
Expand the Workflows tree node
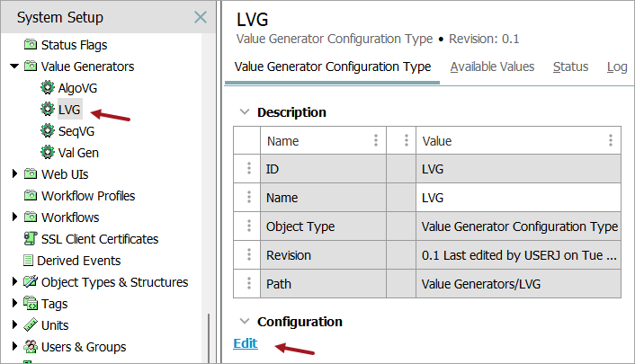point(14,217)
